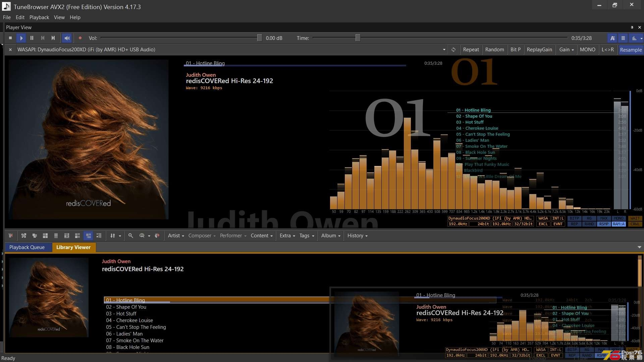Open the Composer dropdown

coord(202,236)
